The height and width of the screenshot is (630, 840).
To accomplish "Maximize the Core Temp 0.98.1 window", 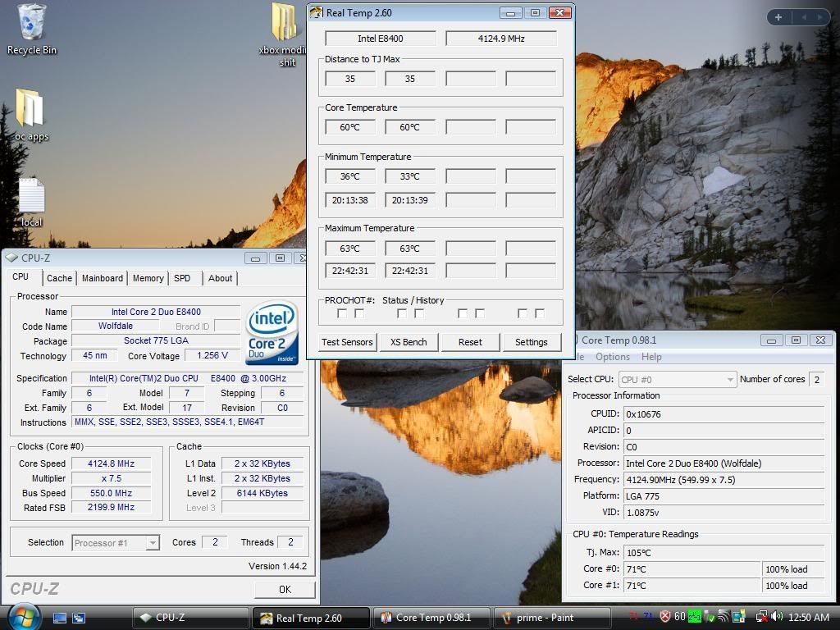I will coord(796,340).
